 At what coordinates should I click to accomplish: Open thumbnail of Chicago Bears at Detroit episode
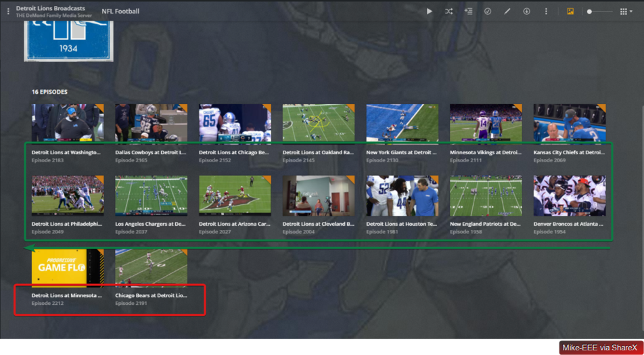click(x=151, y=268)
